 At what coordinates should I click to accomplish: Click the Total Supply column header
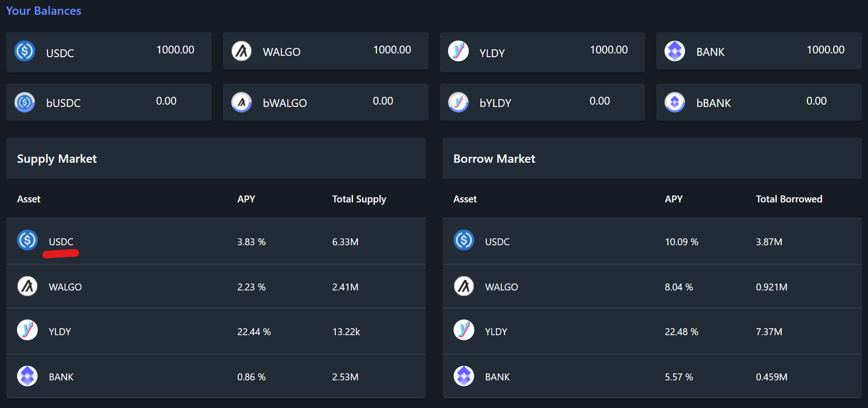click(x=359, y=199)
